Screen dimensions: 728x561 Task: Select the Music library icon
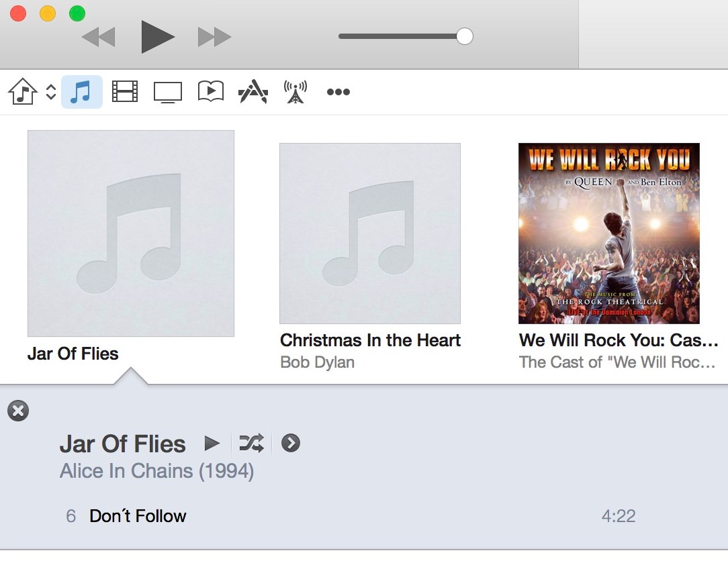tap(81, 92)
